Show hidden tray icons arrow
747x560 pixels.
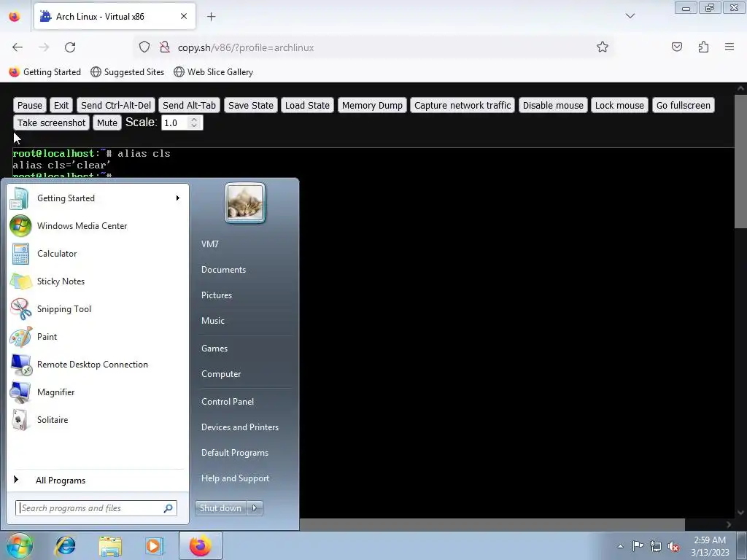point(620,546)
